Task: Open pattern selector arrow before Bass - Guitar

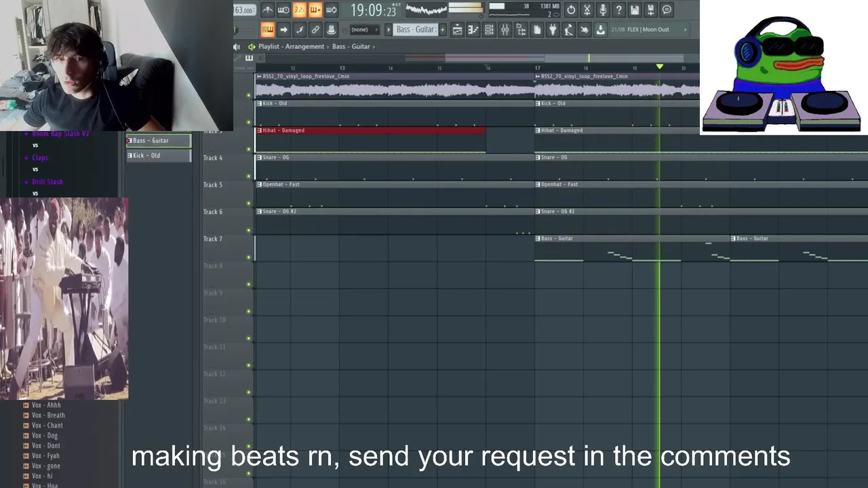Action: coord(389,30)
